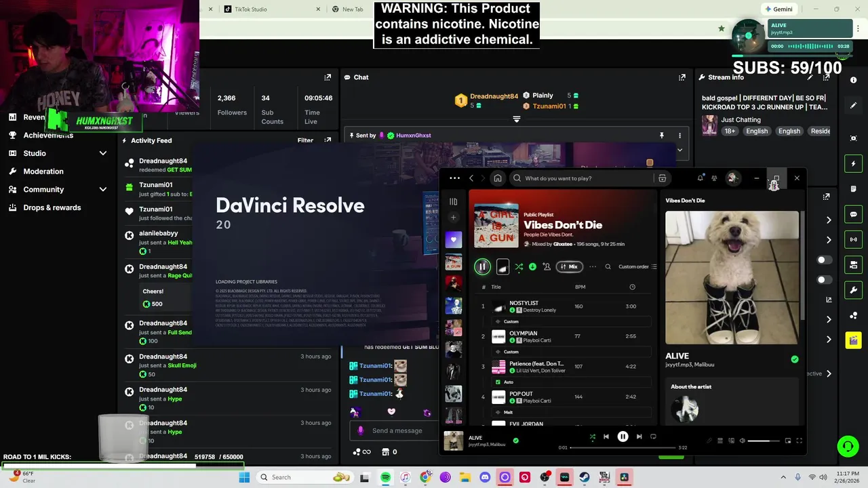Click the green download playlist icon
The height and width of the screenshot is (488, 868).
532,266
